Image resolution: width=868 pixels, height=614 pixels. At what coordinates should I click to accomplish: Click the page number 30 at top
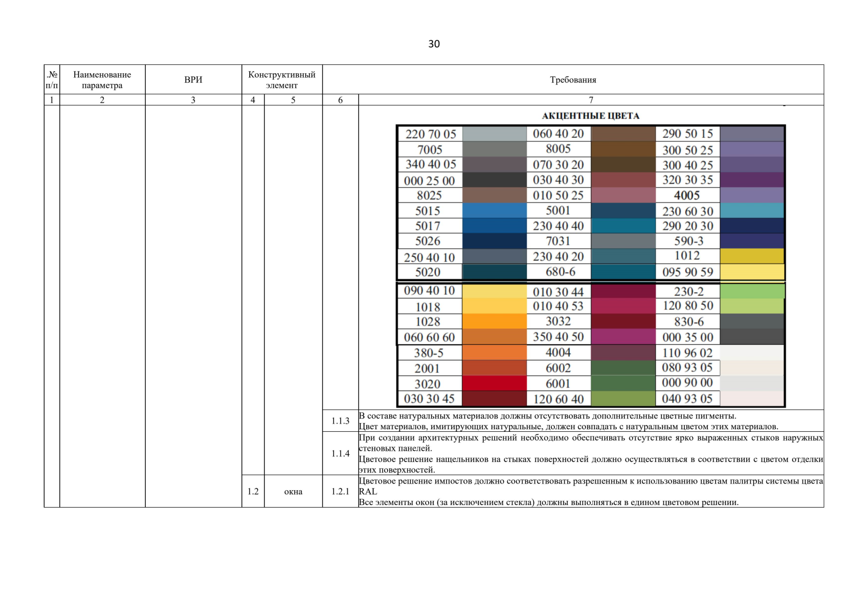434,44
